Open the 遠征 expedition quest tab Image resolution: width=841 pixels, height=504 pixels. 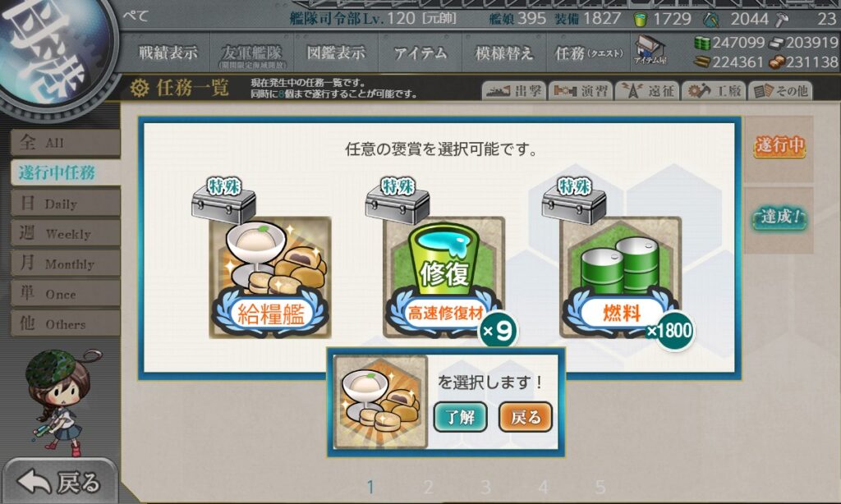pos(647,91)
